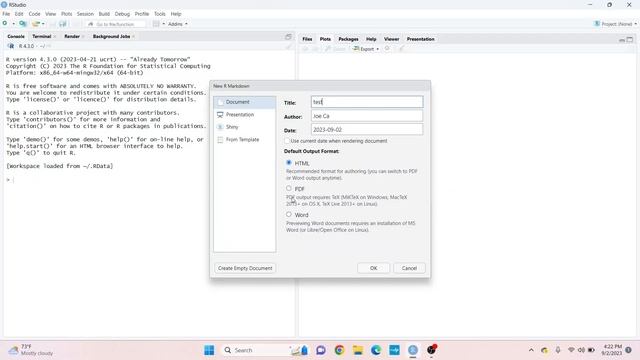Screen dimensions: 640x360
Task: Select Presentation in the dialog sidebar
Action: 244,115
